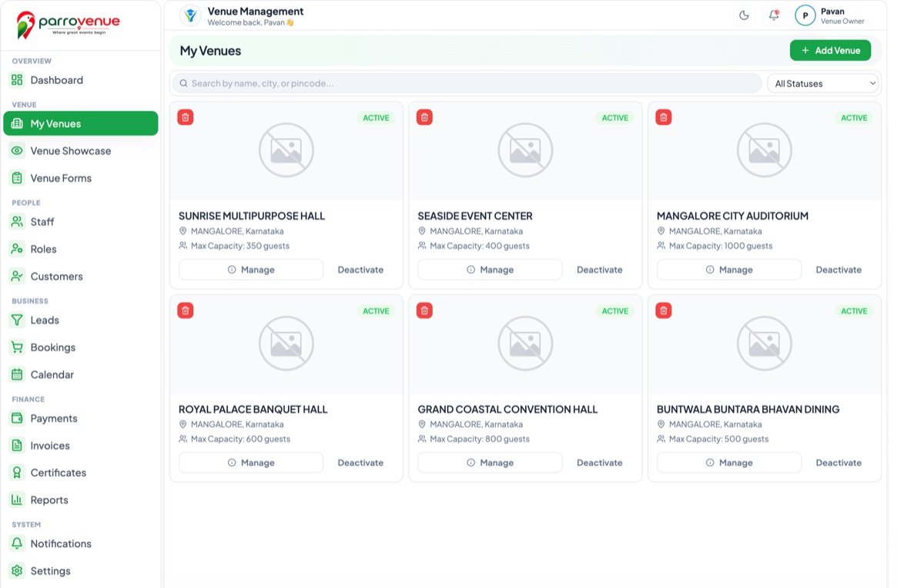The height and width of the screenshot is (588, 924).
Task: Manage Royal Palace Banquet Hall
Action: [251, 462]
